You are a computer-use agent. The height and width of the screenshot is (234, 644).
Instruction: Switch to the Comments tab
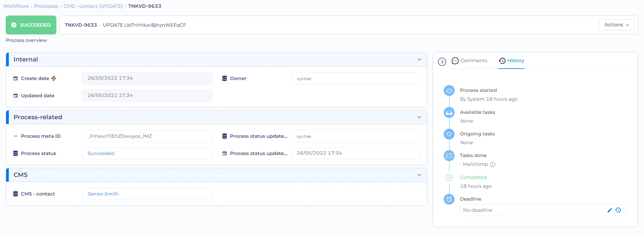(x=469, y=61)
